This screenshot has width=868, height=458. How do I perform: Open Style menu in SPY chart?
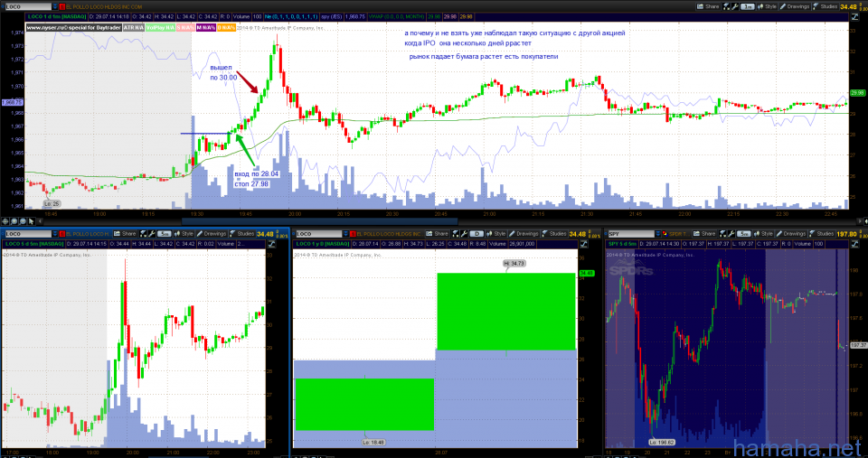[x=763, y=234]
